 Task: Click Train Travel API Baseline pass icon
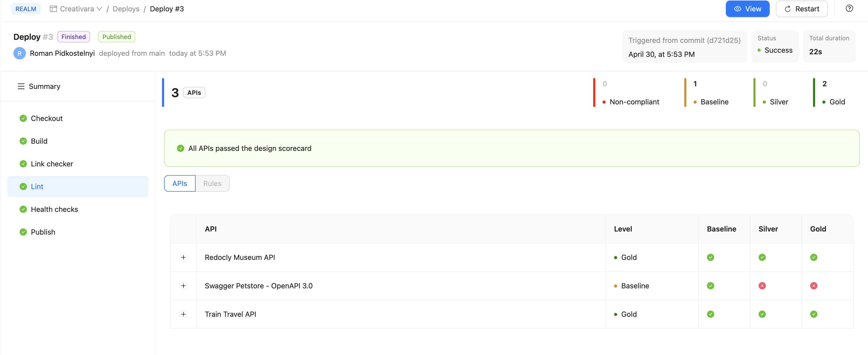tap(710, 314)
